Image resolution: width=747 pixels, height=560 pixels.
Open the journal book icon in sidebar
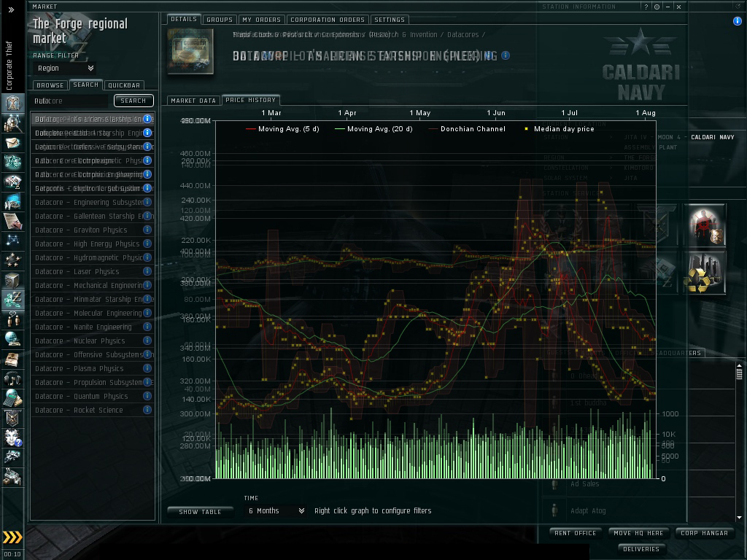tap(12, 359)
